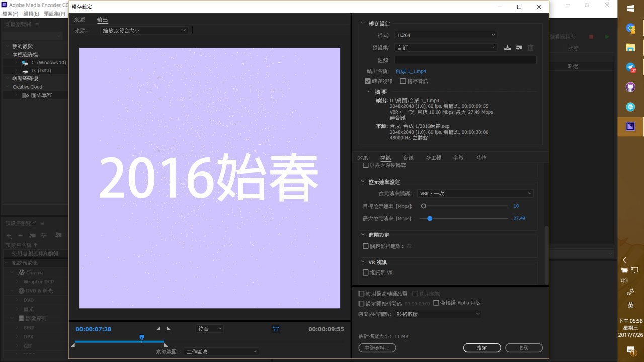The image size is (644, 362).
Task: Click the 團隊專案 folder icon
Action: (26, 95)
